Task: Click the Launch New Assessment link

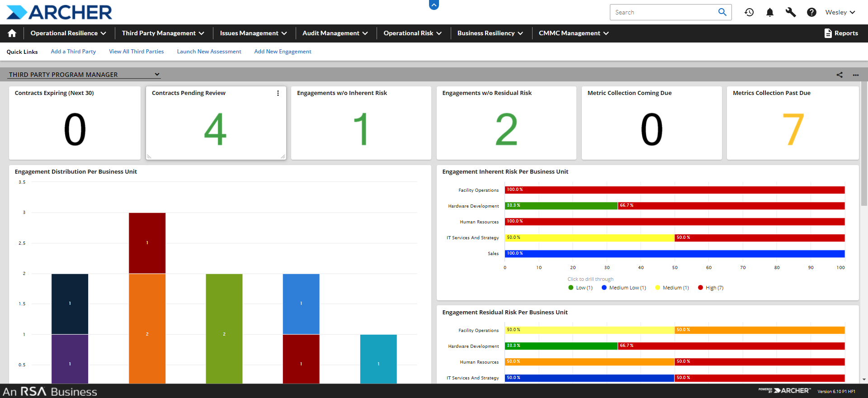Action: (x=209, y=52)
